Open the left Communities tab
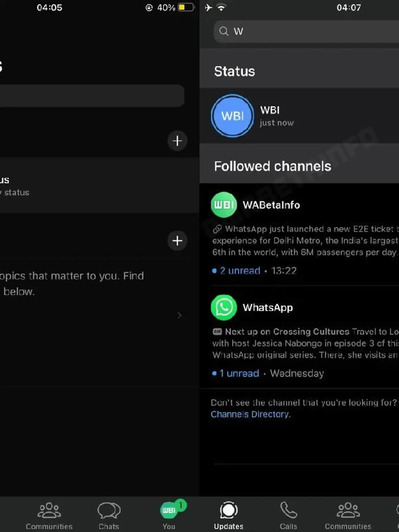Image resolution: width=399 pixels, height=532 pixels. click(49, 516)
